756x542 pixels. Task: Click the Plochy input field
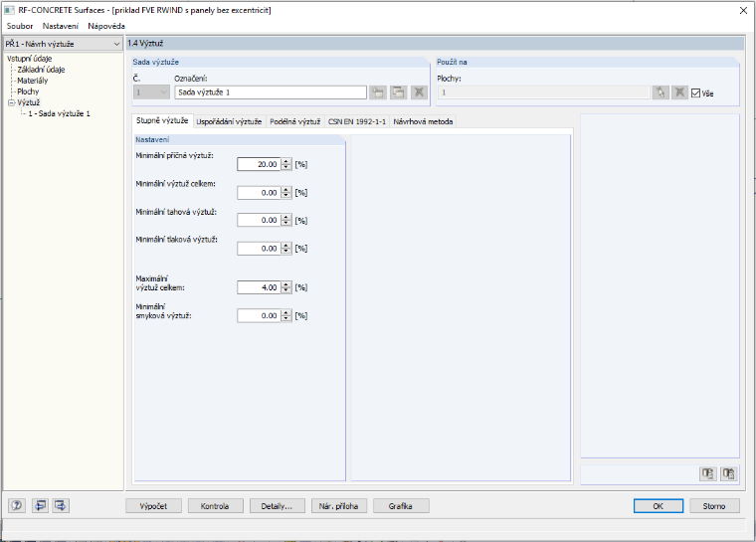(x=543, y=92)
